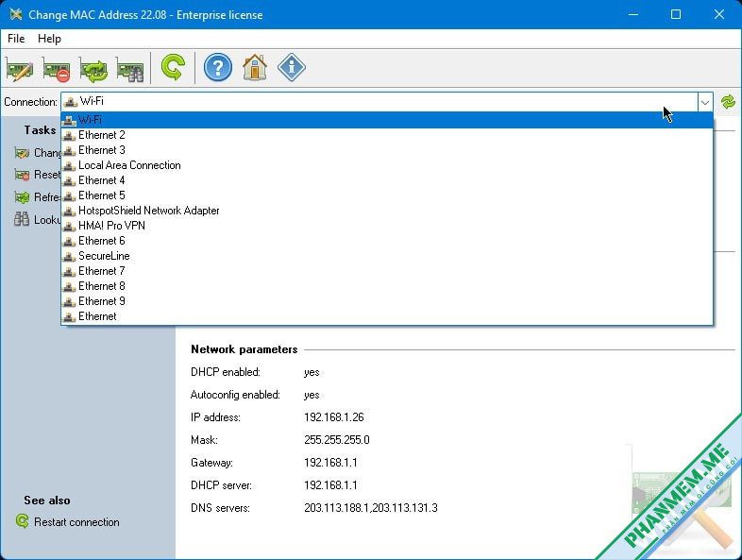Click the IP address value 192.168.1.26
Screen dimensions: 742x560
pos(334,417)
